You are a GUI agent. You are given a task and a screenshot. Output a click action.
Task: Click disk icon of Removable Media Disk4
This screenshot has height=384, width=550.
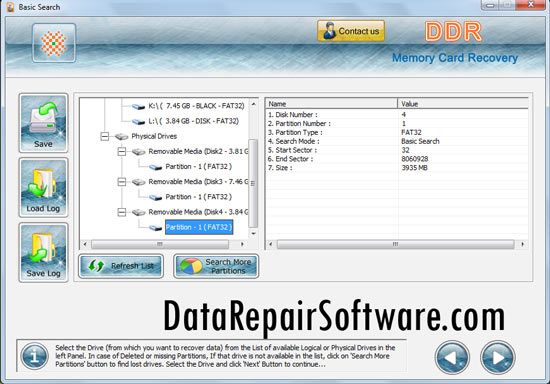[x=139, y=213]
